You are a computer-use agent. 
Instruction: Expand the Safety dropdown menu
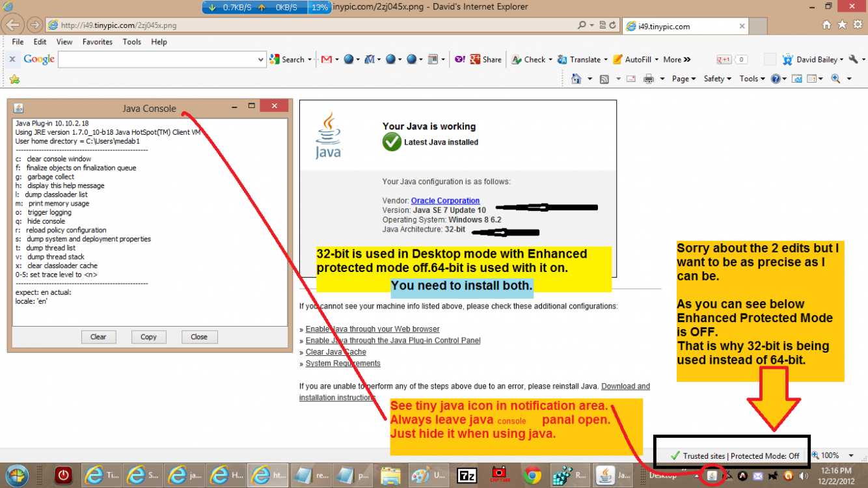pos(716,78)
